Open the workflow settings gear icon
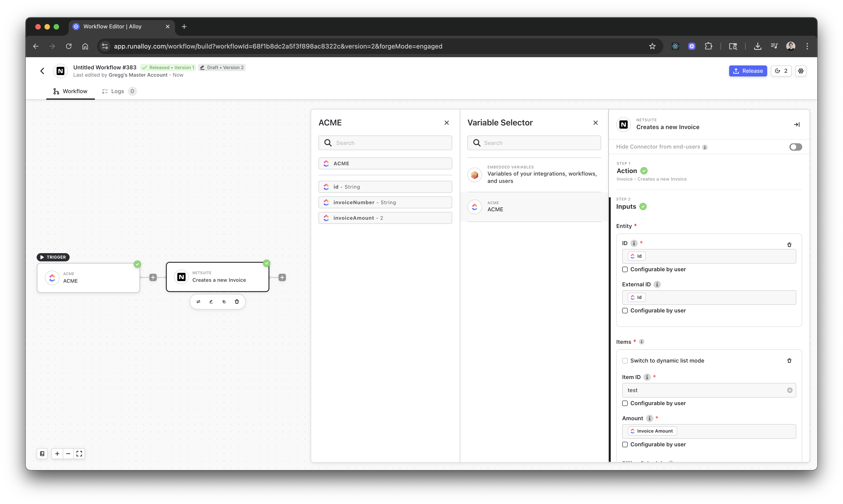The width and height of the screenshot is (843, 504). pos(801,71)
